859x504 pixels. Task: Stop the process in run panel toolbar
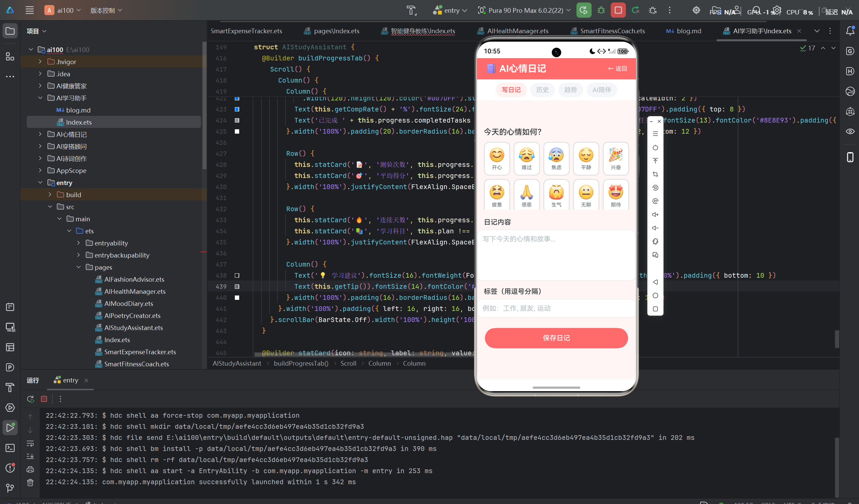pyautogui.click(x=44, y=399)
